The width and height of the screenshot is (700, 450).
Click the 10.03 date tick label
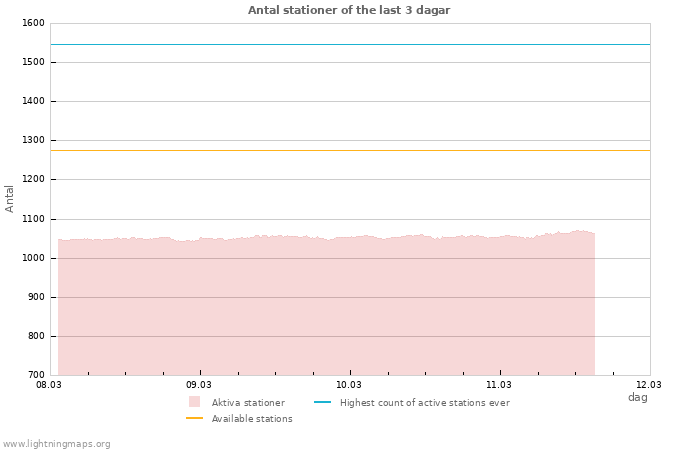[x=349, y=384]
